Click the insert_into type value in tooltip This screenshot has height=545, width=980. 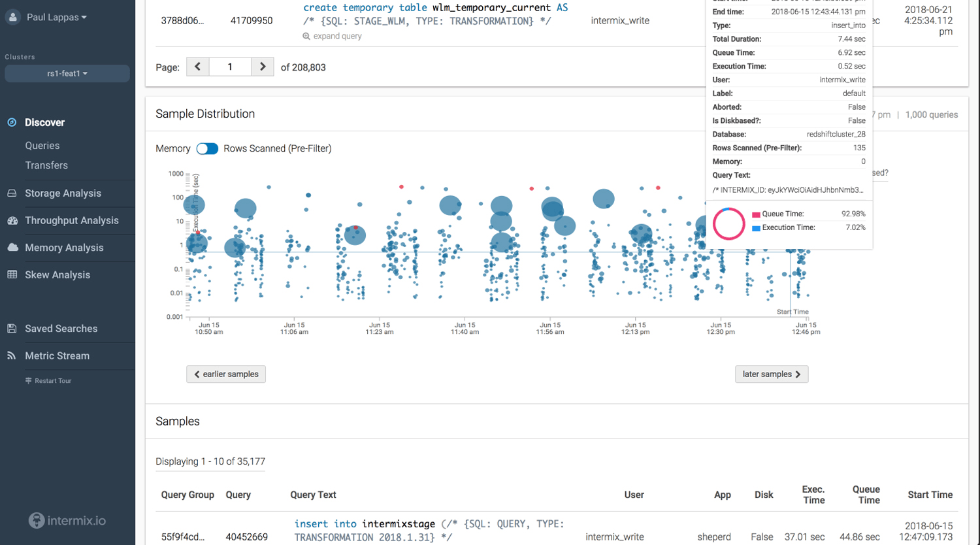849,25
